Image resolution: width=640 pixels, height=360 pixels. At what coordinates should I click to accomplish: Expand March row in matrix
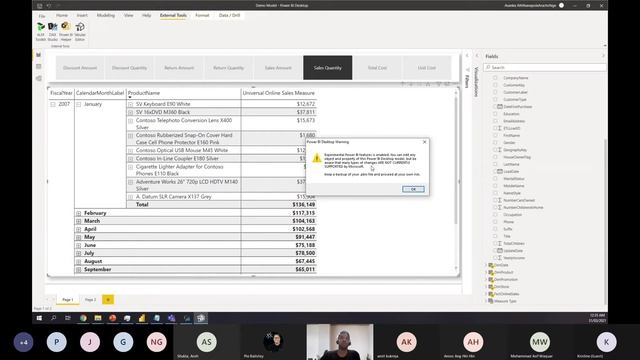tap(78, 221)
